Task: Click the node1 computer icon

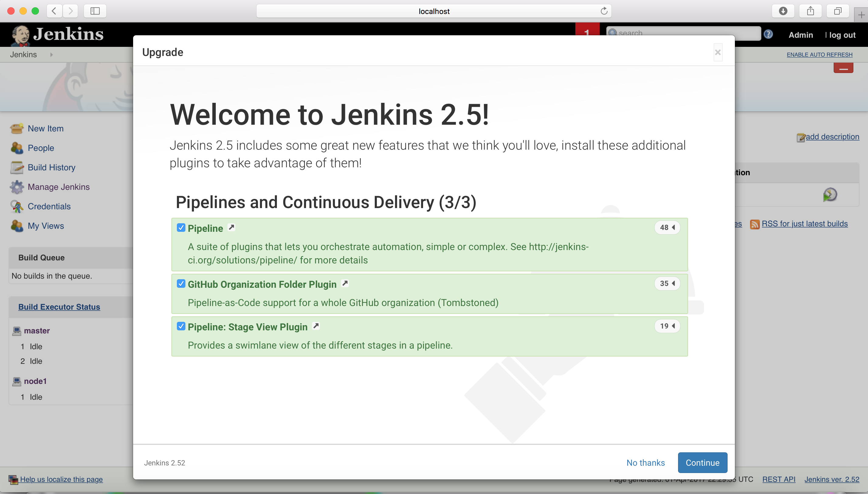Action: (17, 381)
